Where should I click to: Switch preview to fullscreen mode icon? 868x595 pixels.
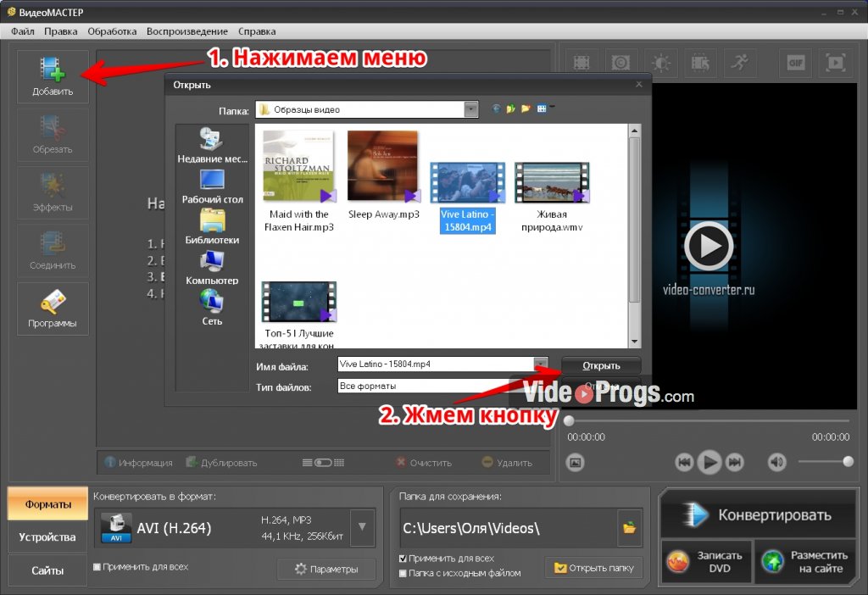coord(835,63)
